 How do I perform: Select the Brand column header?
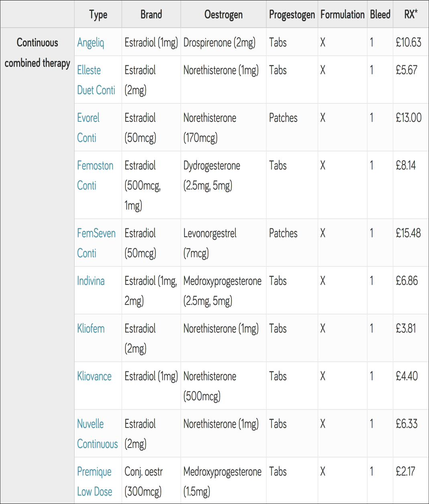pyautogui.click(x=151, y=15)
